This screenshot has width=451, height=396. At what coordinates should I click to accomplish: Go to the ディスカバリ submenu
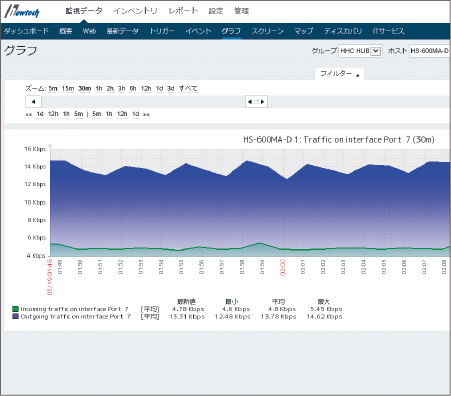click(x=343, y=31)
